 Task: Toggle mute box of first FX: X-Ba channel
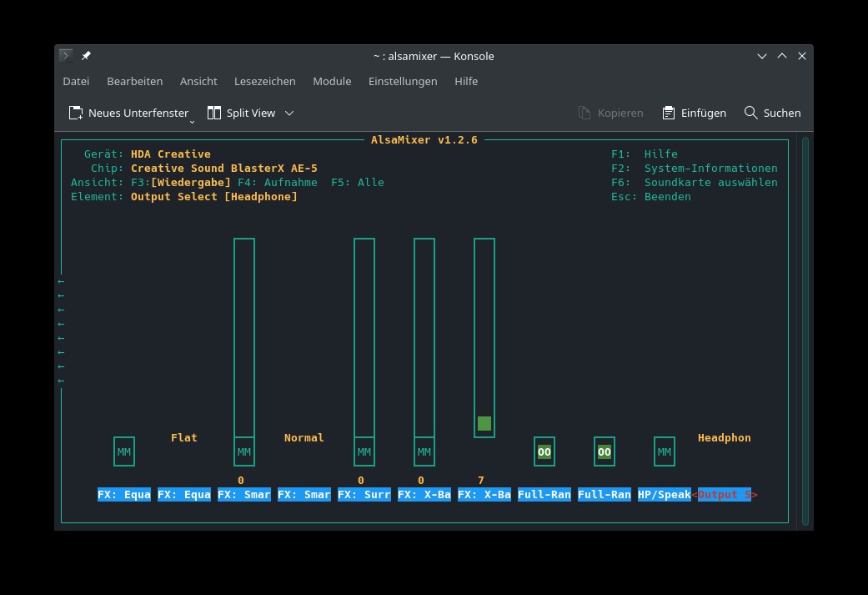(x=424, y=451)
